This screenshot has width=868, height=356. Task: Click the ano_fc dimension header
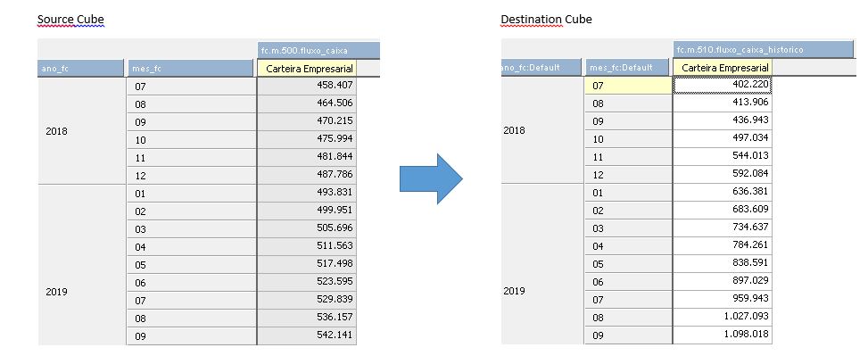pyautogui.click(x=81, y=68)
